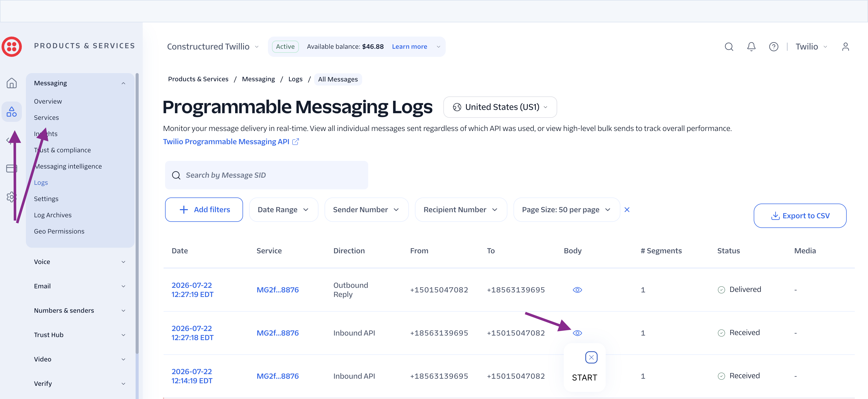
Task: Click the Status column header
Action: click(x=728, y=251)
